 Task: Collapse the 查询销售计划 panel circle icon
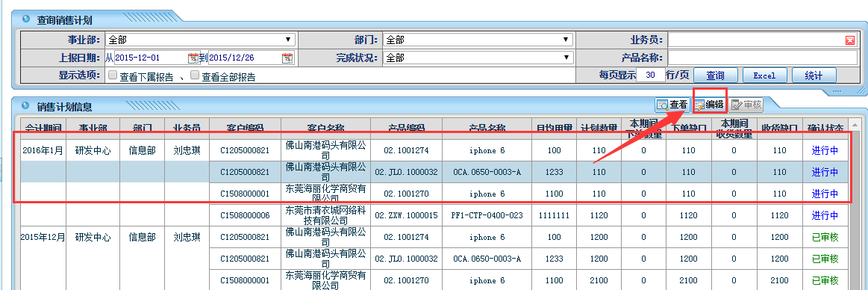pos(26,19)
